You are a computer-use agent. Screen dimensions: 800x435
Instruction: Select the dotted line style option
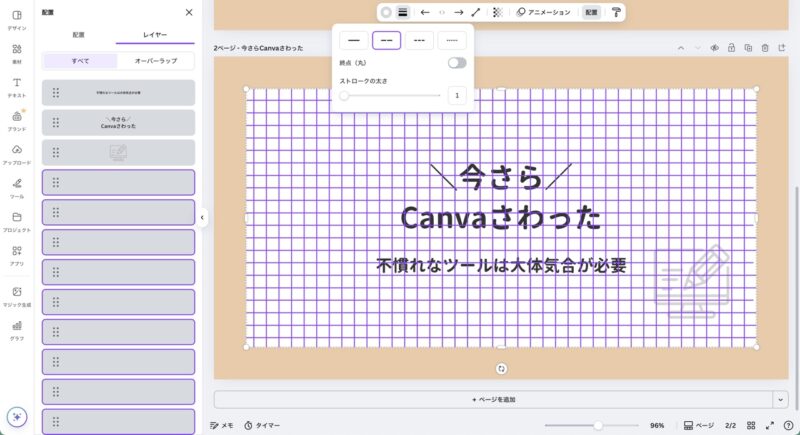coord(452,40)
